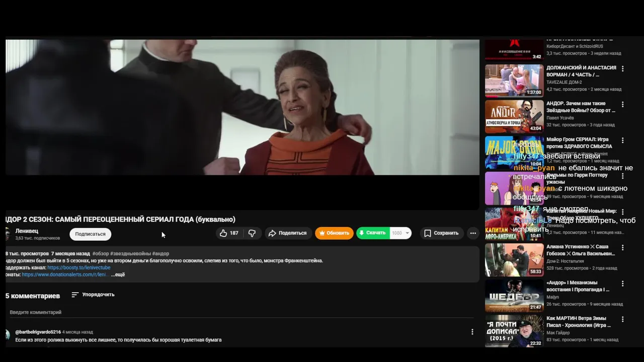The width and height of the screenshot is (644, 362).
Task: Click the Ленивец channel avatar
Action: tap(7, 234)
